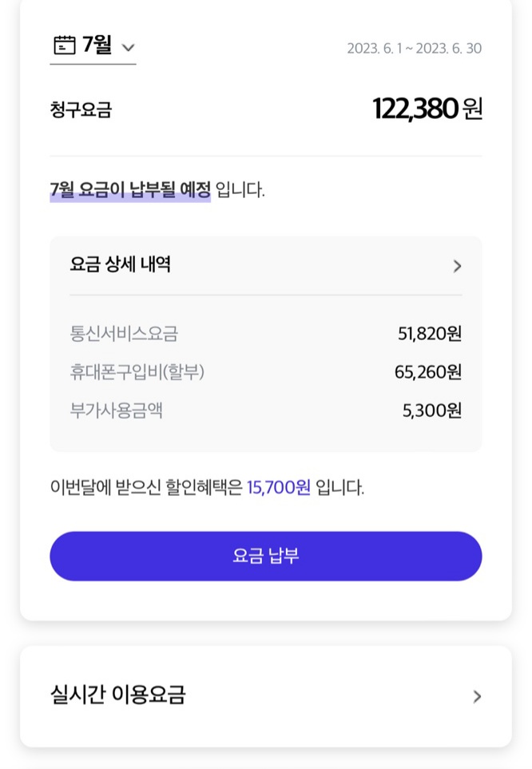532x769 pixels.
Task: Expand 요금 상세 내역 chevron arrow
Action: (x=457, y=266)
